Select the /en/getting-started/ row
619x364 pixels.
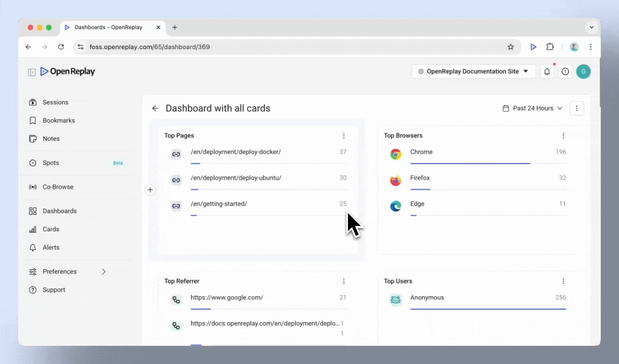[258, 207]
